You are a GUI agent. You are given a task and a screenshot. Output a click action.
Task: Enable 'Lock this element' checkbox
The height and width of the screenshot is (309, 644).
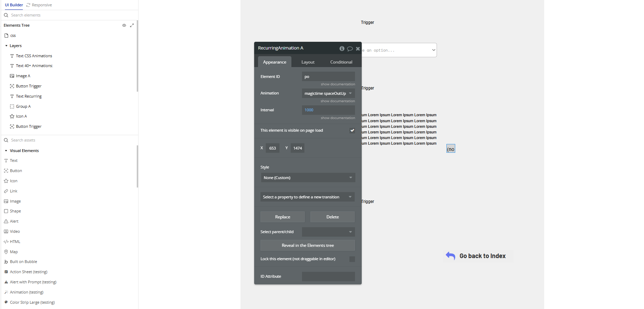[x=352, y=259]
